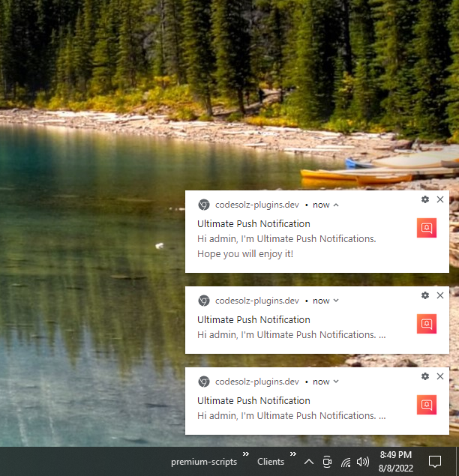Expand the bottom notification chevron

tap(336, 382)
